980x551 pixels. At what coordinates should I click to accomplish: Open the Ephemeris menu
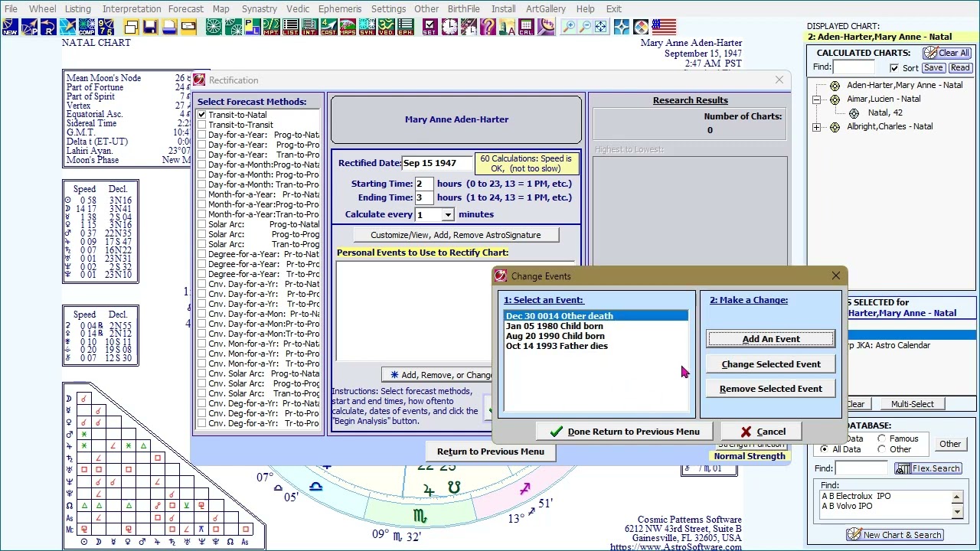(340, 8)
